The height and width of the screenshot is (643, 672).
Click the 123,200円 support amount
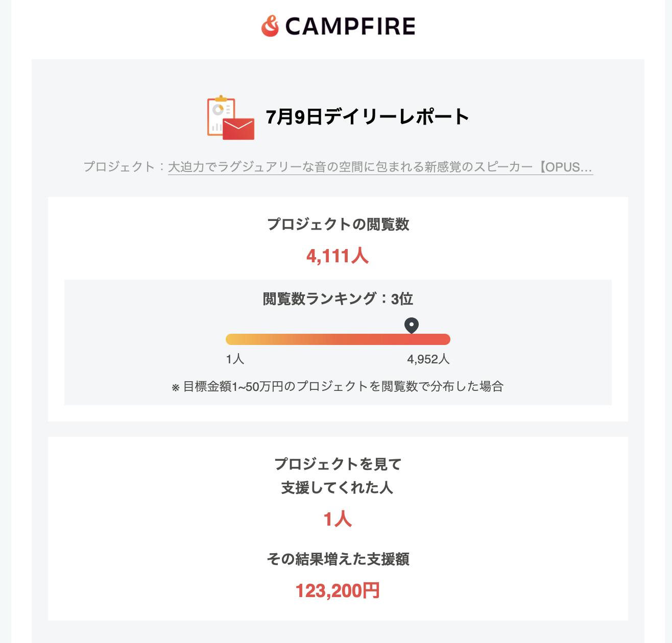pos(338,591)
